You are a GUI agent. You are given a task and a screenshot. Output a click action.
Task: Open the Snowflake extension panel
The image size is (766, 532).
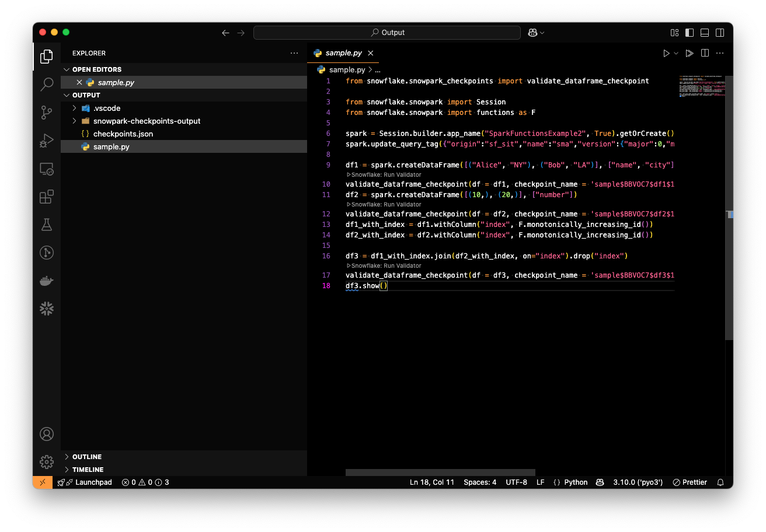click(x=47, y=309)
